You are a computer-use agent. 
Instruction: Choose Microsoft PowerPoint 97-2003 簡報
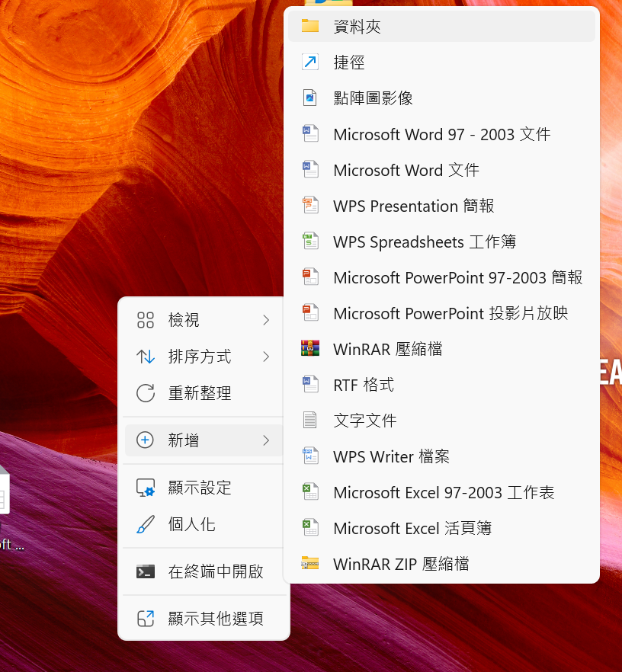(x=441, y=277)
